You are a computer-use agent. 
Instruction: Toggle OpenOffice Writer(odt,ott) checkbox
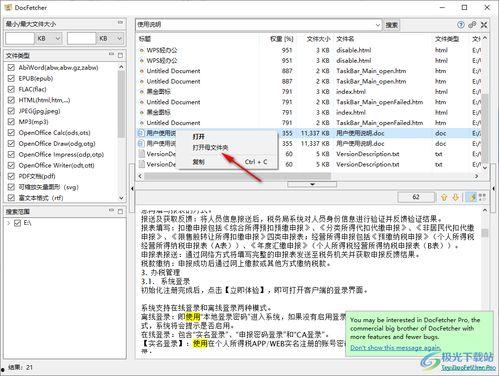point(11,165)
